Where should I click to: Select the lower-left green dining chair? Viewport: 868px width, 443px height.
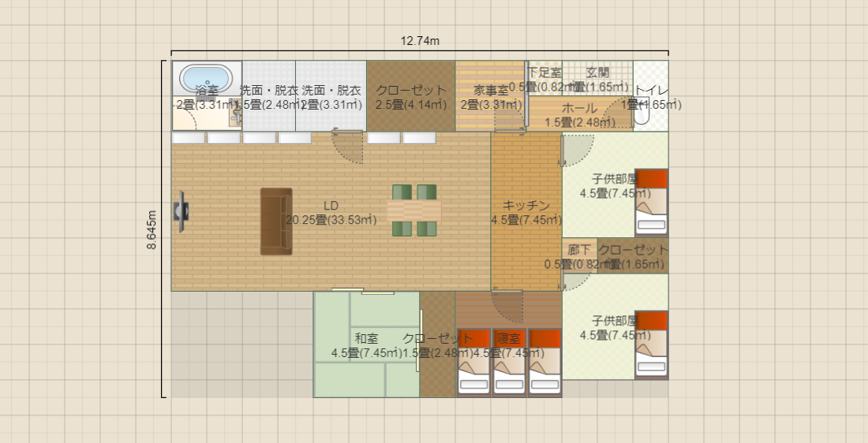[x=402, y=229]
